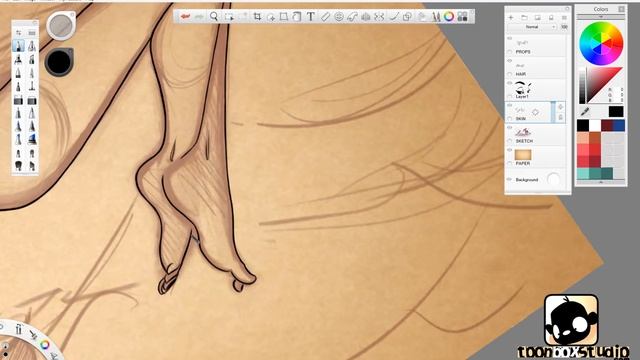Open the shape draw styles tool

[407, 16]
